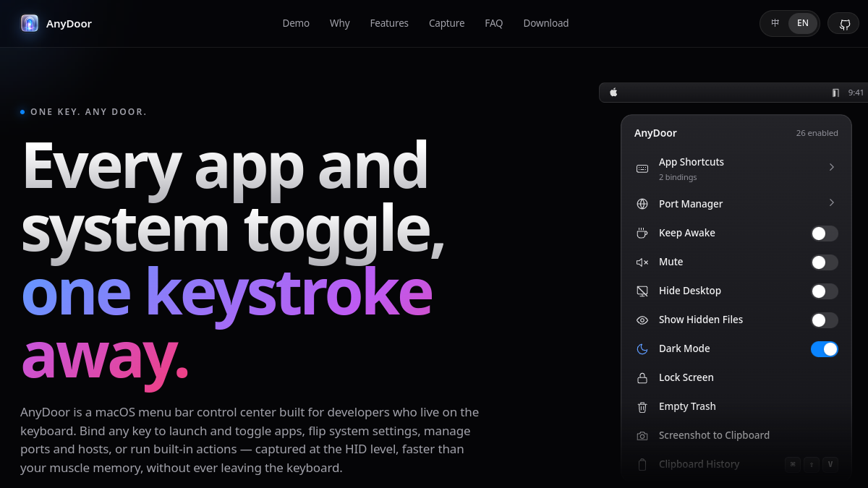The height and width of the screenshot is (488, 868).
Task: Disable the Dark Mode switch
Action: pos(825,349)
